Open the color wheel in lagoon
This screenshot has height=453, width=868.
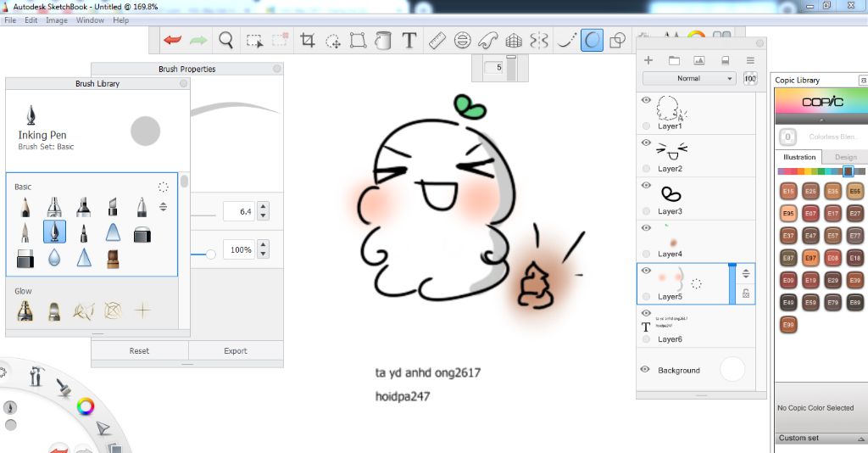(86, 406)
